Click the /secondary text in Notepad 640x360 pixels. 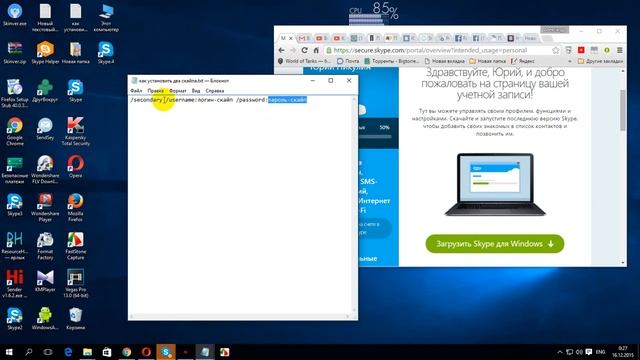(146, 100)
